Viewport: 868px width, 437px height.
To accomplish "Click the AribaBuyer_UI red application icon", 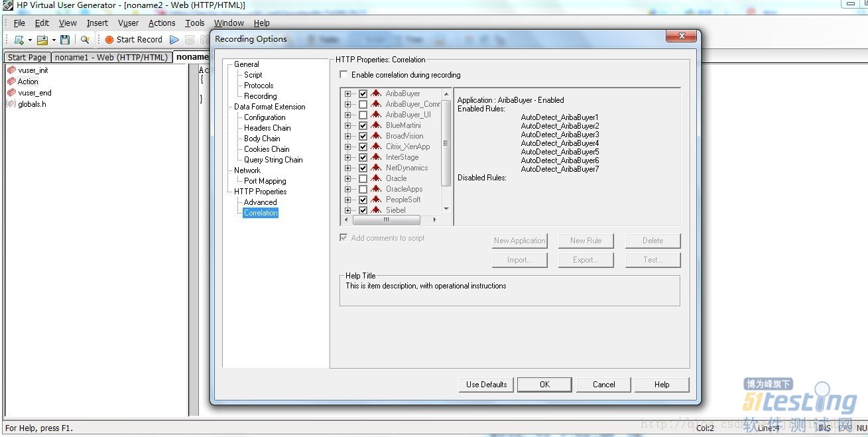I will (376, 115).
